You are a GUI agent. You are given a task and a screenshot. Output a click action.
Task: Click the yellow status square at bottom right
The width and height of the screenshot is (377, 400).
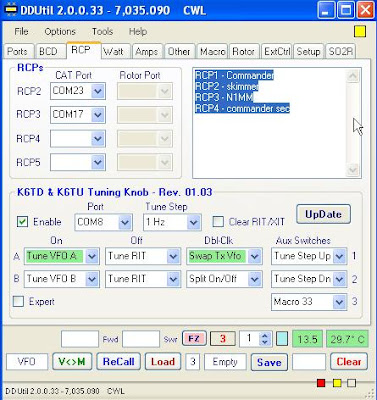[337, 383]
